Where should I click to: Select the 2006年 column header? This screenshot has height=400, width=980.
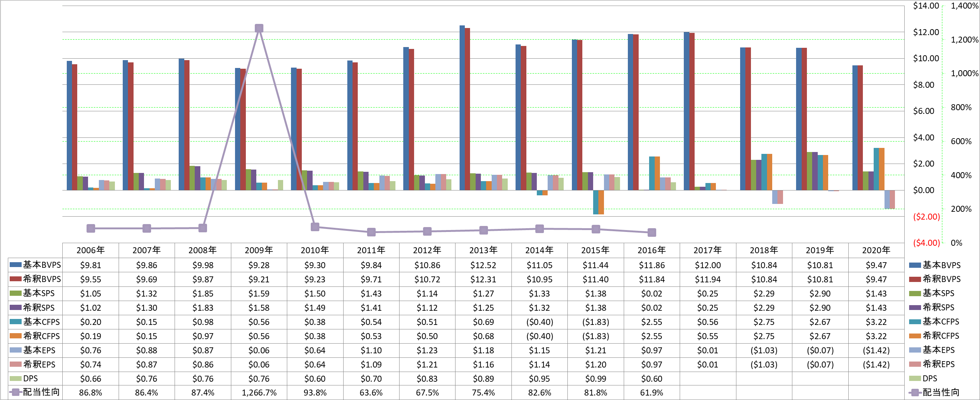[x=91, y=250]
